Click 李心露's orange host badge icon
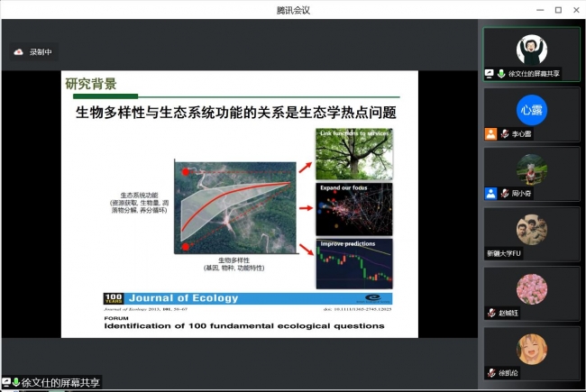The image size is (586, 392). 490,133
